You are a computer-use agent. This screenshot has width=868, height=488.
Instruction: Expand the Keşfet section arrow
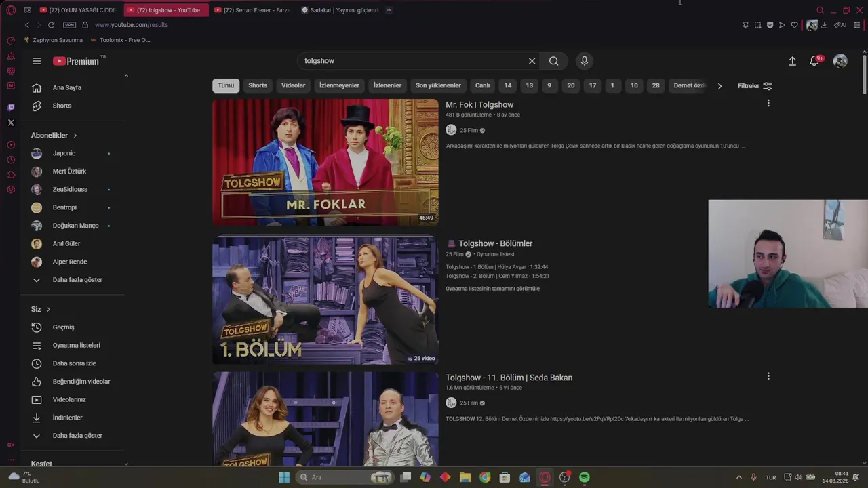[126, 464]
